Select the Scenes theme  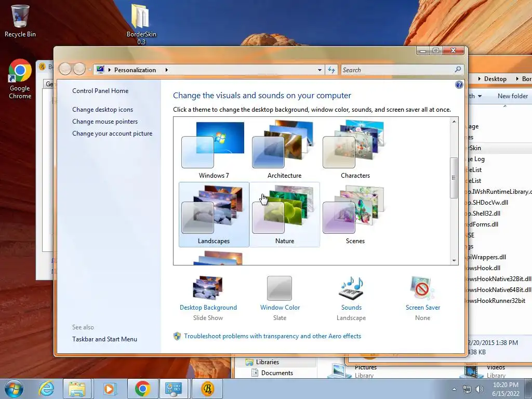[355, 215]
